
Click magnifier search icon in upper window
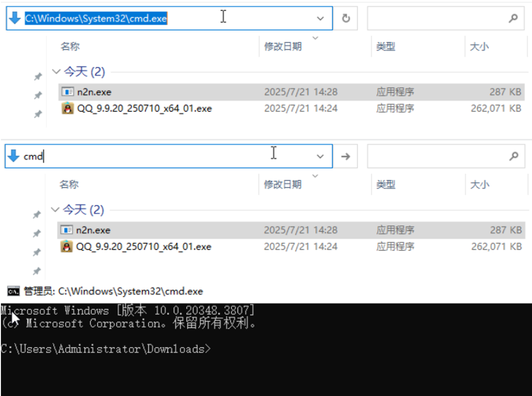[514, 18]
